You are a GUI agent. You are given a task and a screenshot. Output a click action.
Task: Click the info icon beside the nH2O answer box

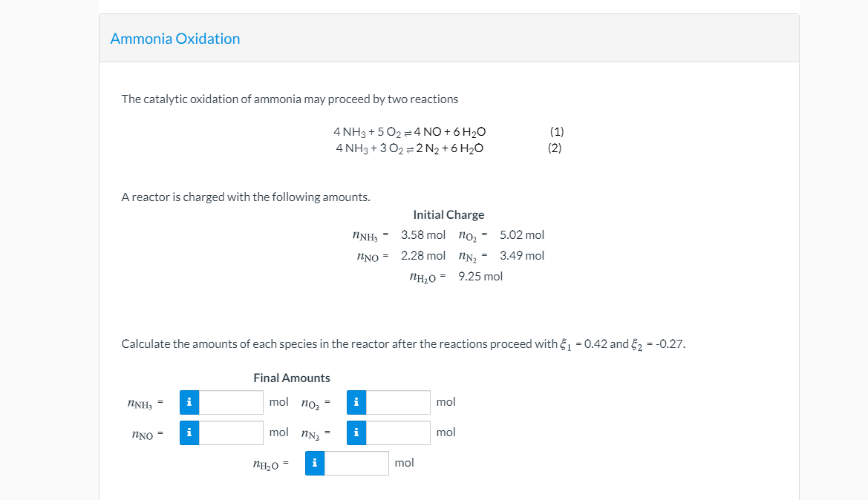(x=314, y=463)
